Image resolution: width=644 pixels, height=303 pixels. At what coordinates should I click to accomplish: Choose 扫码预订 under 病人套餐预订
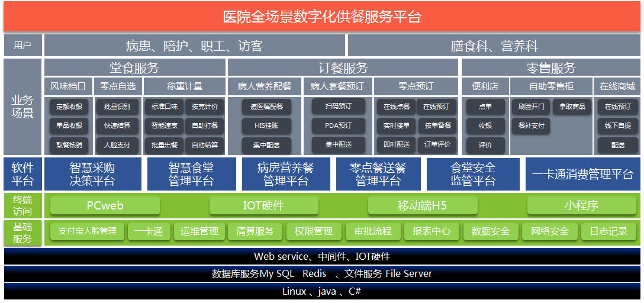[x=337, y=107]
